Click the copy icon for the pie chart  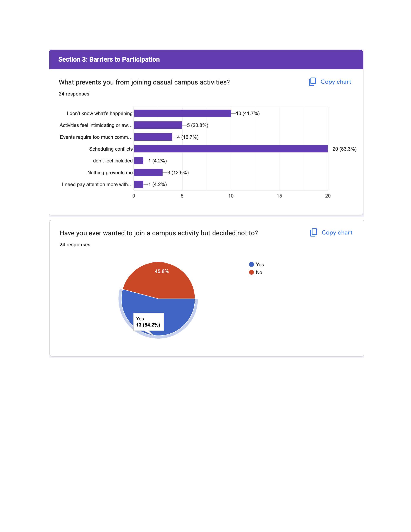point(313,232)
